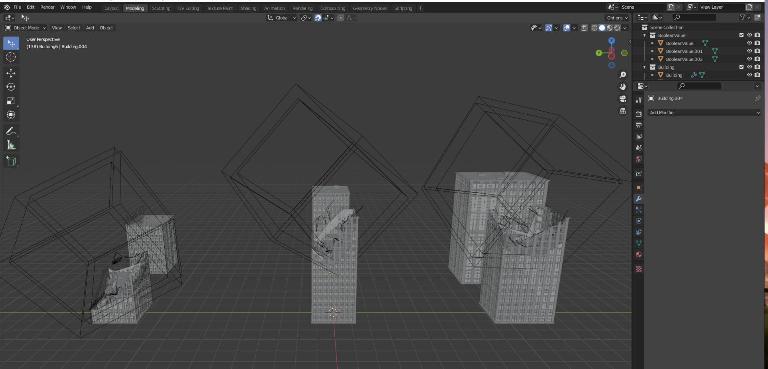The image size is (768, 369).
Task: Select the Measure tool
Action: [11, 145]
